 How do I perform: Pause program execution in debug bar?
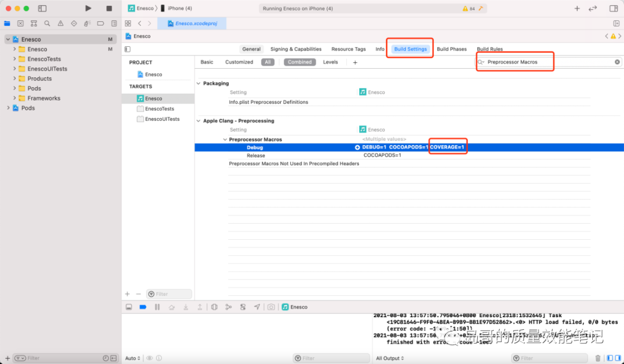(157, 307)
